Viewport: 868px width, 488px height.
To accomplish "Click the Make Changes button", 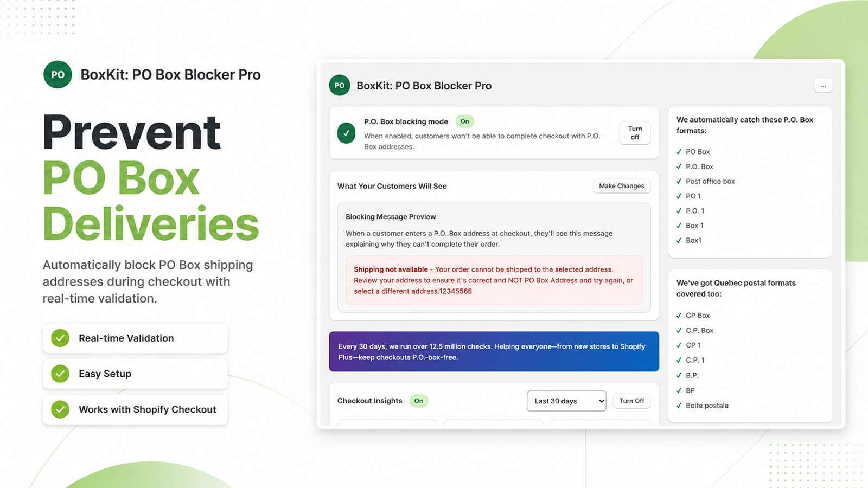I will [x=622, y=186].
